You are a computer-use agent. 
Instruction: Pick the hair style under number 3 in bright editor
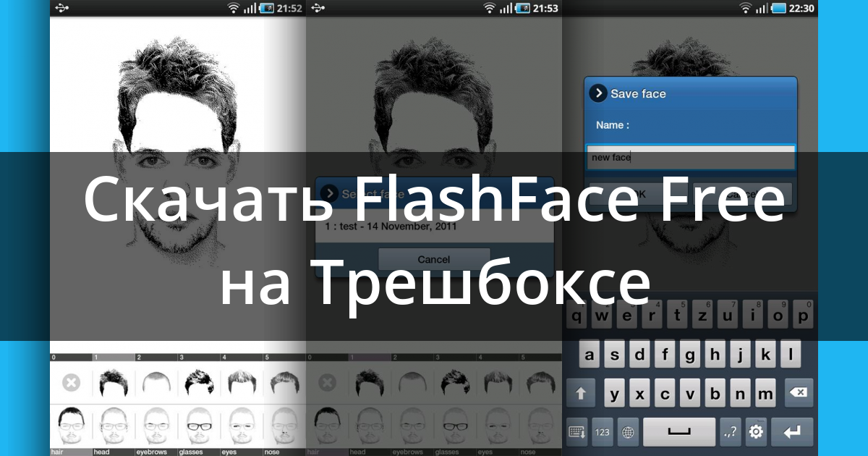(x=199, y=383)
